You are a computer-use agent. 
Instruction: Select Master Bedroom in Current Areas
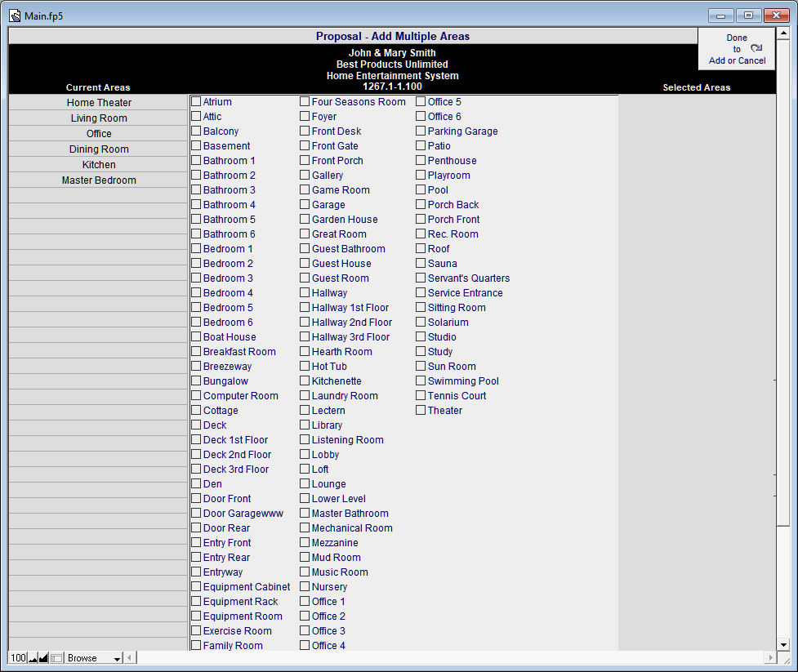pos(98,180)
